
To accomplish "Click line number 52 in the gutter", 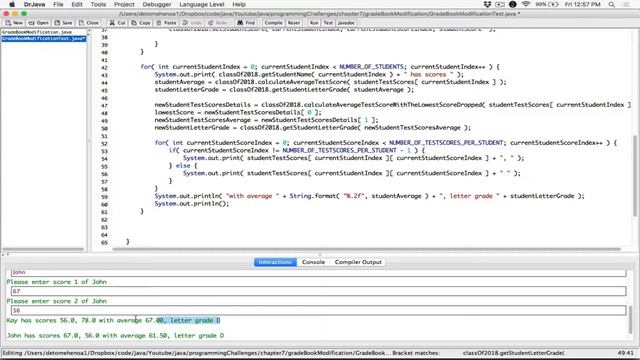I will [x=104, y=143].
